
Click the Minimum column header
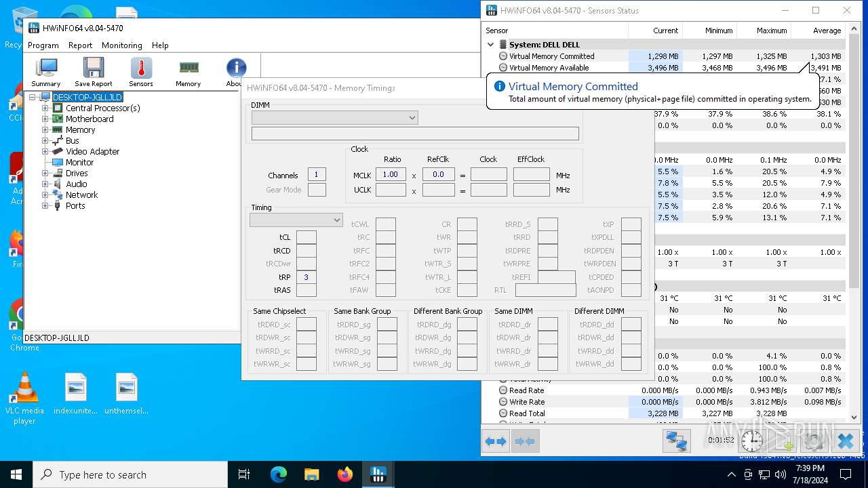709,30
